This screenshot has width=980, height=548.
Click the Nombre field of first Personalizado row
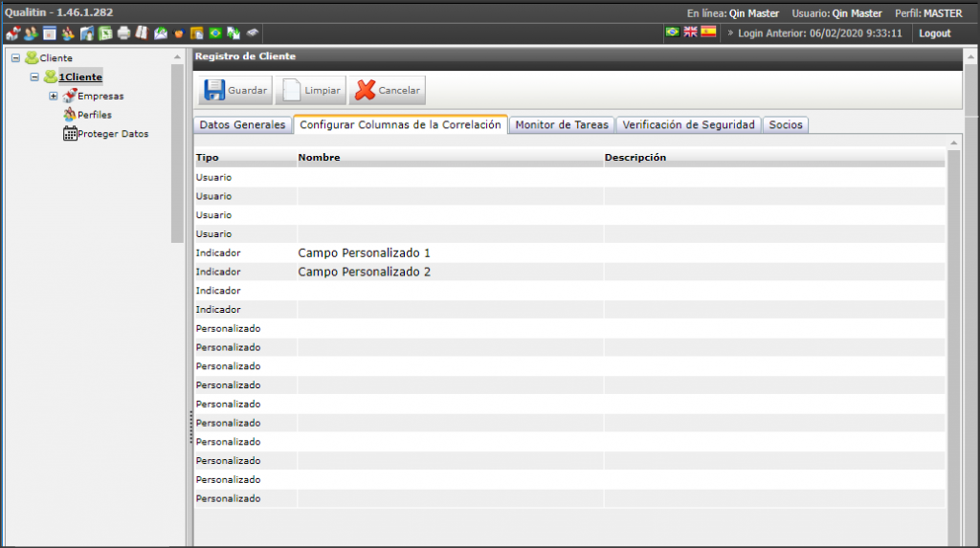[x=450, y=329]
